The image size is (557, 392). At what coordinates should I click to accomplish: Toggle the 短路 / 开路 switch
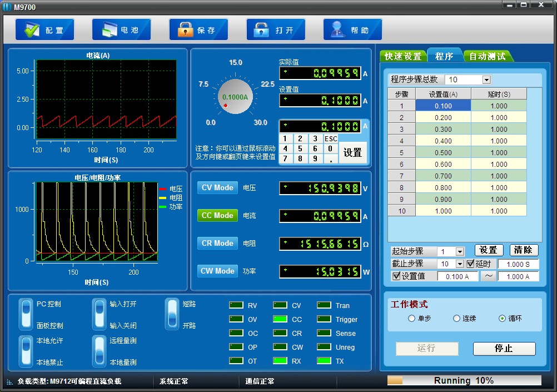173,314
